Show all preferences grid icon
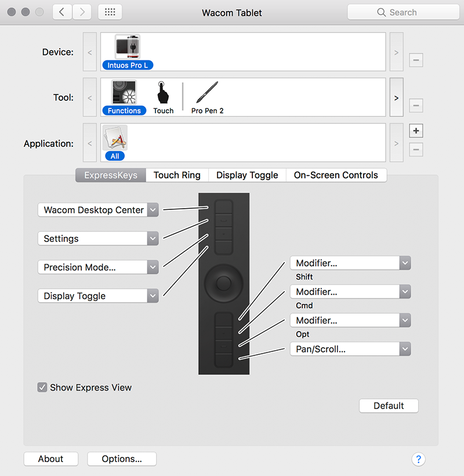Viewport: 464px width, 476px height. pos(110,12)
